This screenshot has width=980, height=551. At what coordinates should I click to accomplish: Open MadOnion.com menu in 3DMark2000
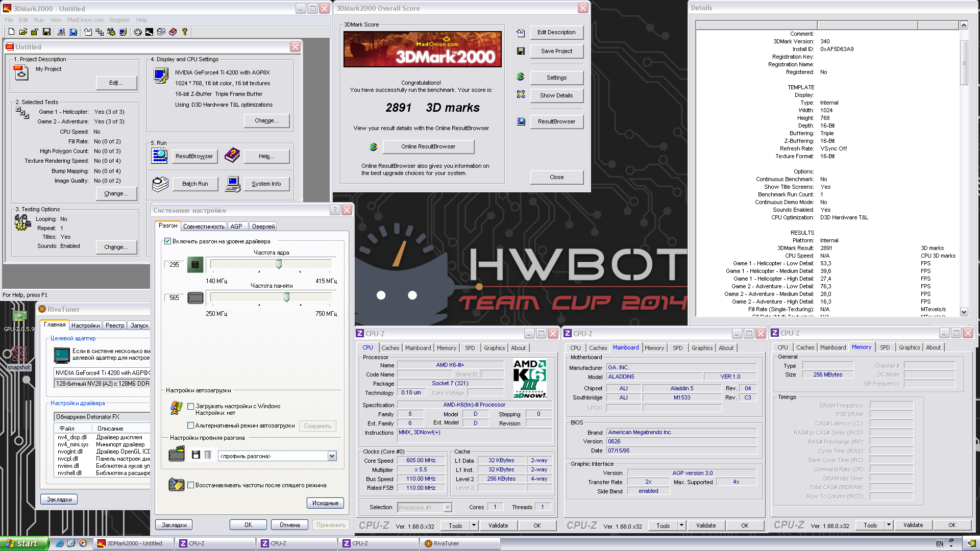(x=85, y=20)
